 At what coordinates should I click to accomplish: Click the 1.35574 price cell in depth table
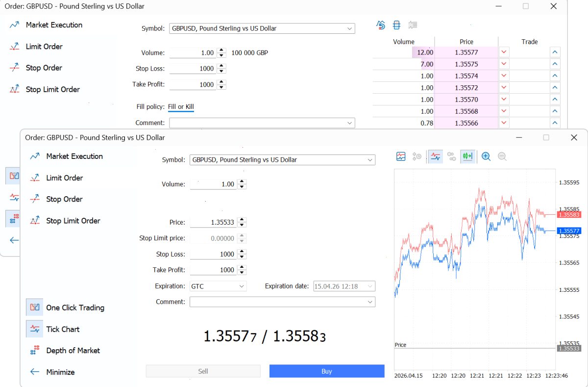[x=466, y=76]
